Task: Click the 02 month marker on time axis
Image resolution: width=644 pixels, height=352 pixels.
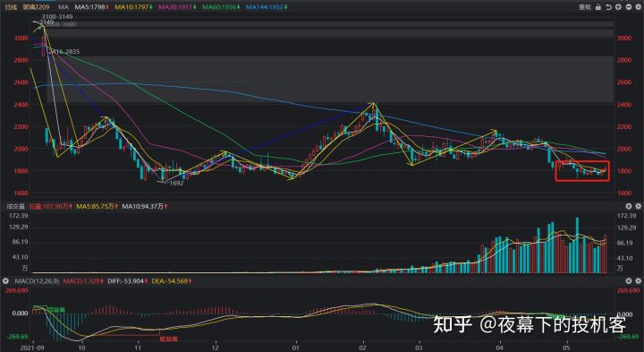Action: pyautogui.click(x=362, y=348)
